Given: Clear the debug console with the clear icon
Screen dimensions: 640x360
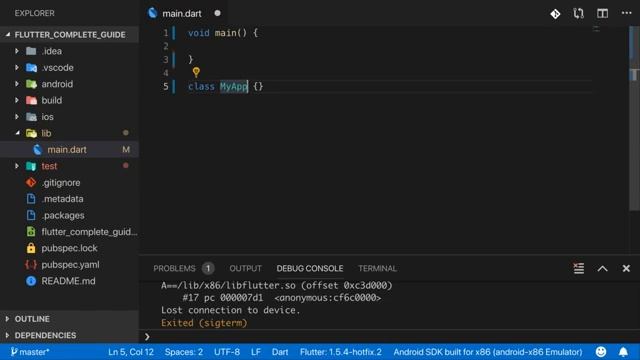Looking at the screenshot, I should (x=579, y=268).
